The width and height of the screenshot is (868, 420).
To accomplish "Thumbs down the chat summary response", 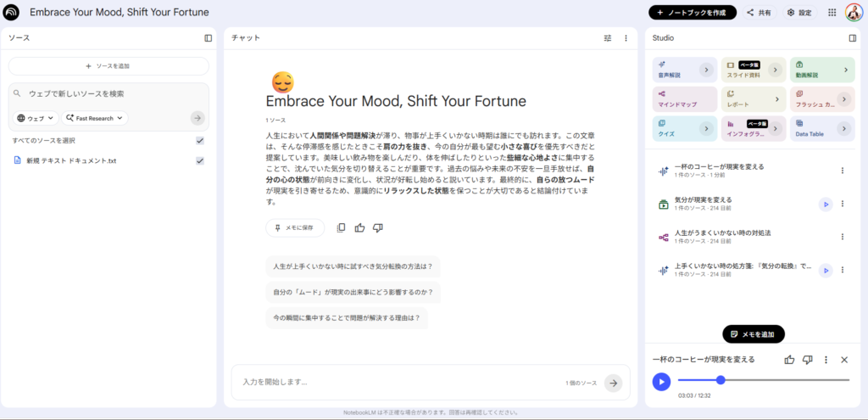I will tap(378, 227).
